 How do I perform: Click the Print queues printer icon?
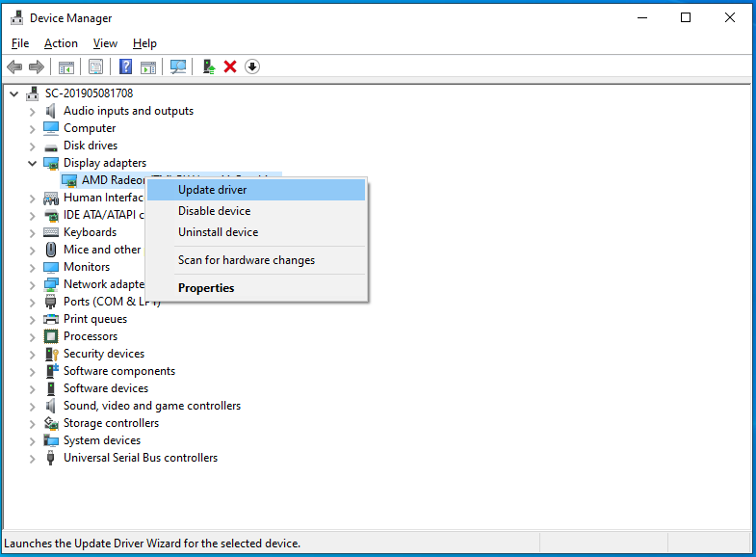[51, 319]
